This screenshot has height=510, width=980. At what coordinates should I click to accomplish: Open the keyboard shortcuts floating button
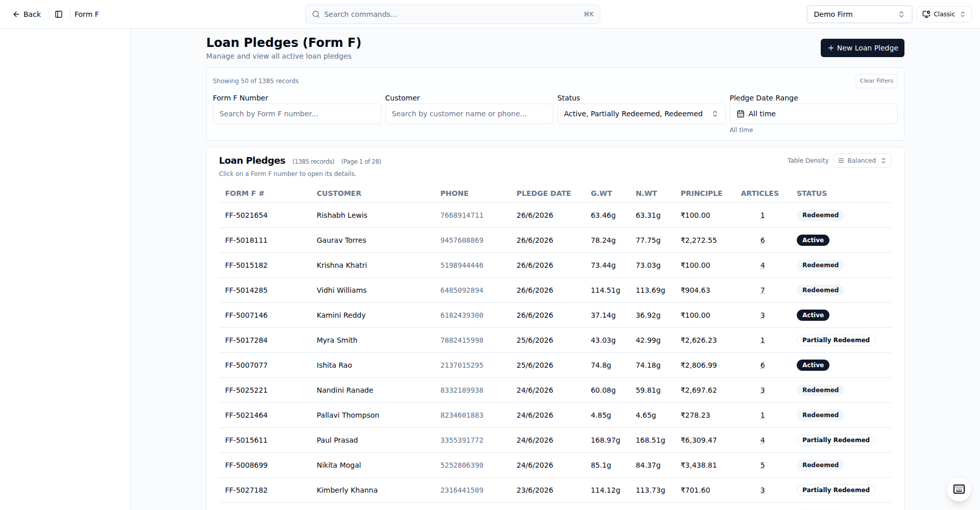[959, 489]
